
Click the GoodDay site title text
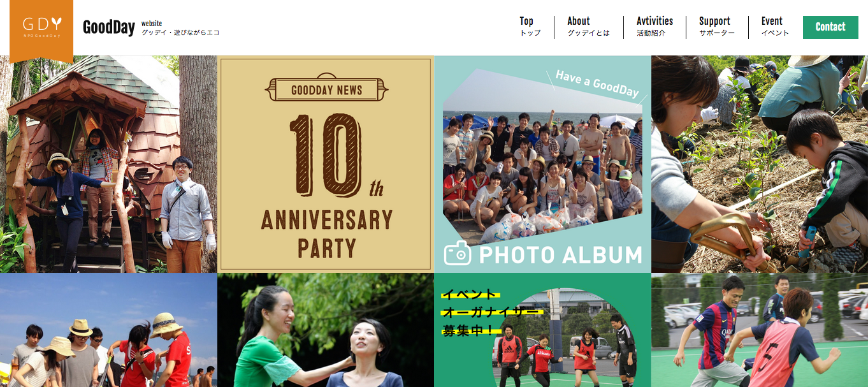[109, 27]
